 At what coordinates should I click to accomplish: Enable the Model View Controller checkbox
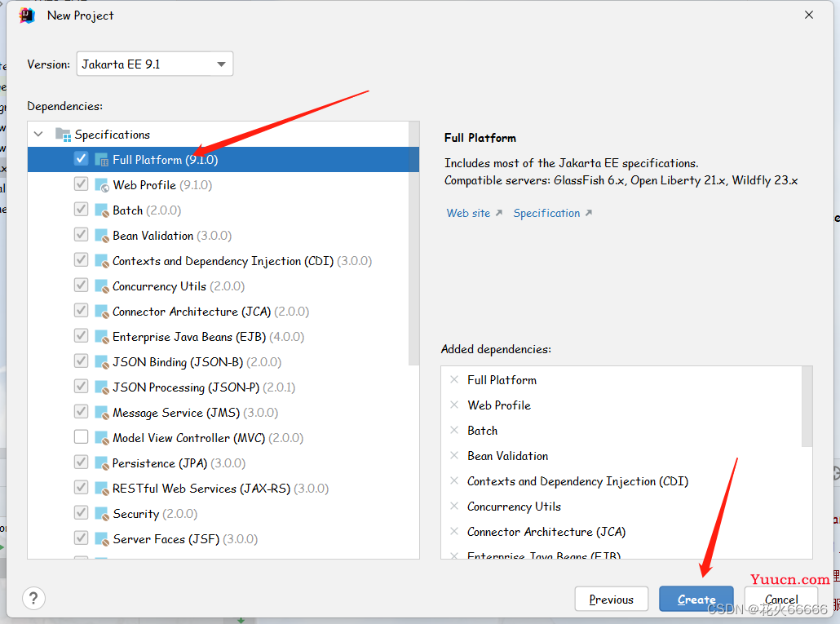(81, 437)
